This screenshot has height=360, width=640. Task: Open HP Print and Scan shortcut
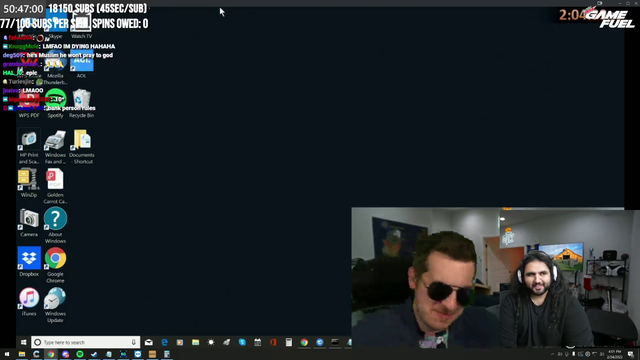point(29,147)
